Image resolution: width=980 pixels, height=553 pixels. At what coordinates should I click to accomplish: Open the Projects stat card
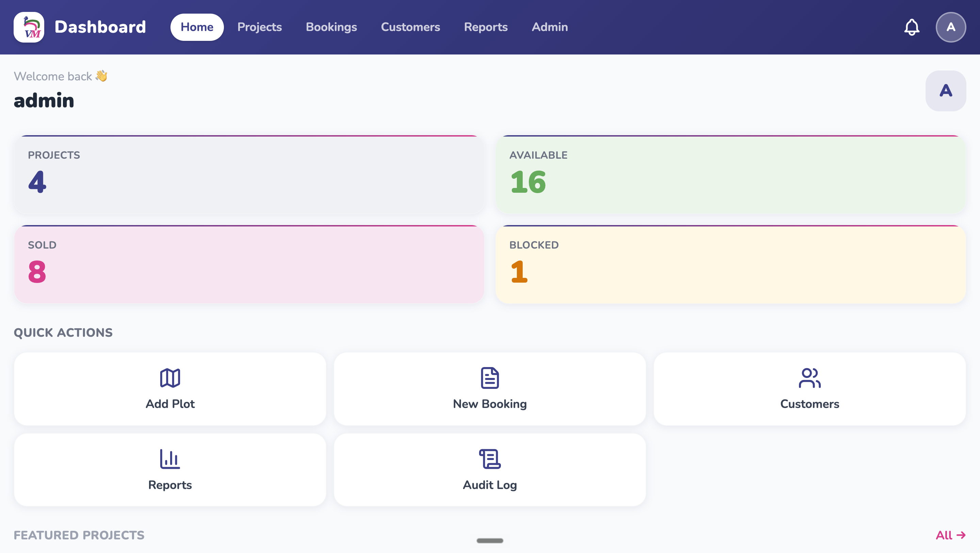point(249,175)
